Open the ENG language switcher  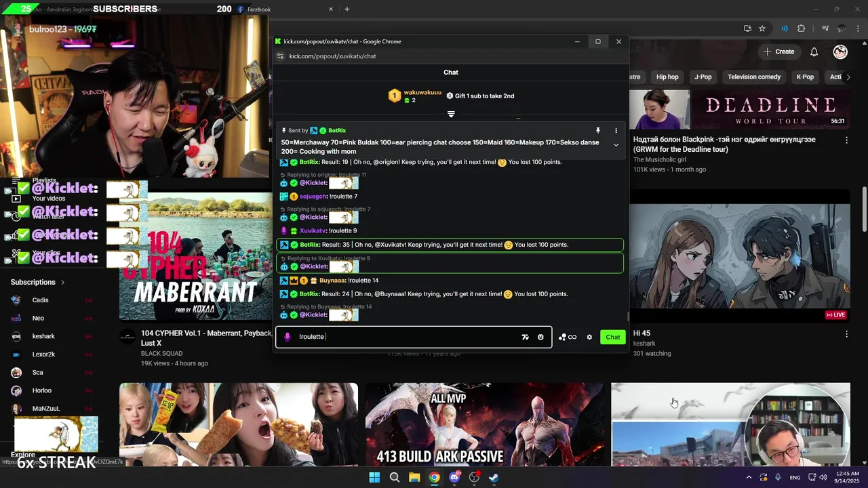click(795, 477)
